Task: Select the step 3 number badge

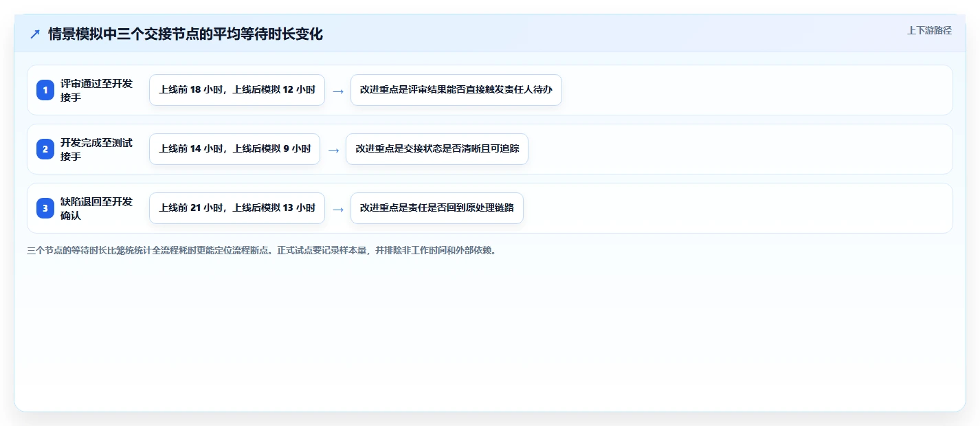Action: (x=45, y=208)
